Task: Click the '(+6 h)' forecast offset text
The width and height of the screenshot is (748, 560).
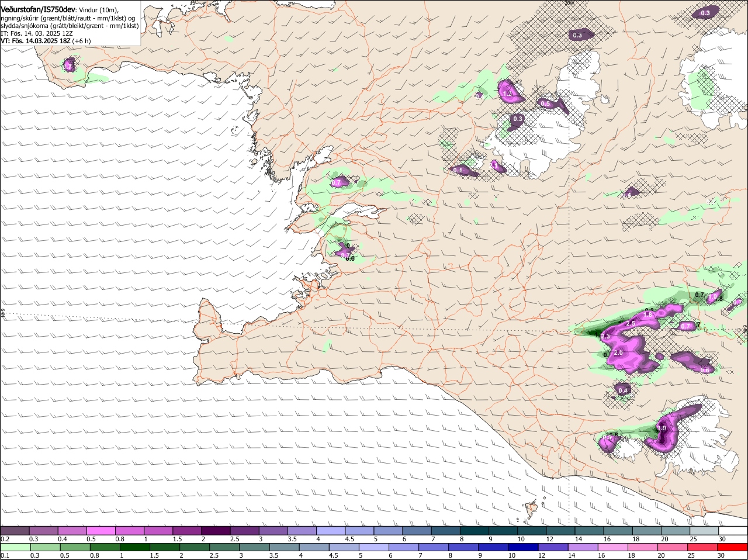Action: (x=81, y=42)
